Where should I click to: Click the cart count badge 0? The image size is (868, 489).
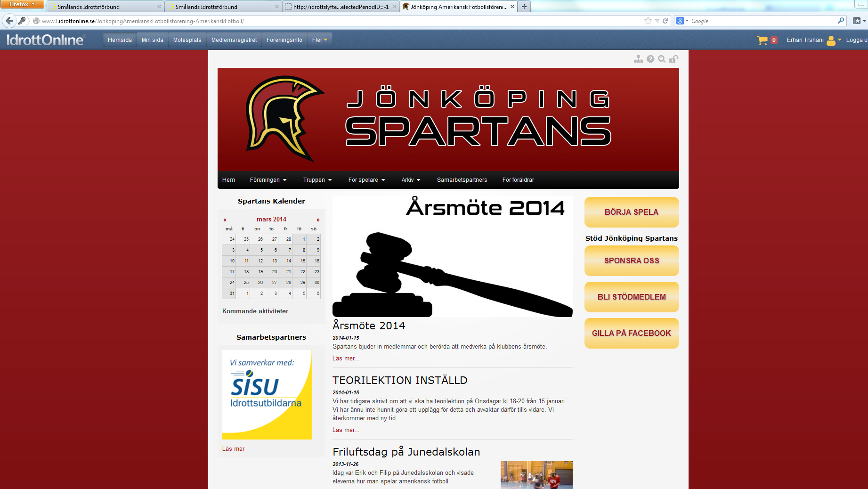pyautogui.click(x=774, y=41)
